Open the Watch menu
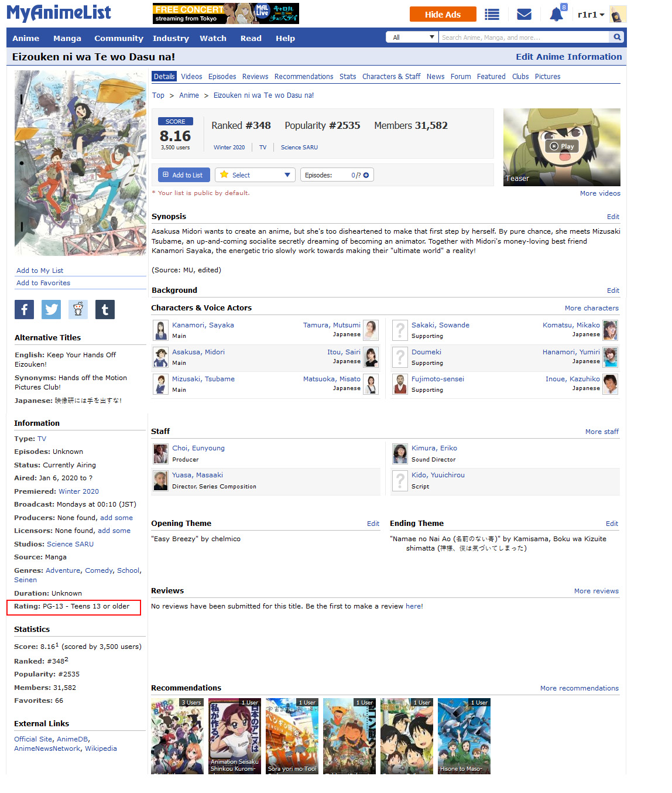 pyautogui.click(x=213, y=38)
